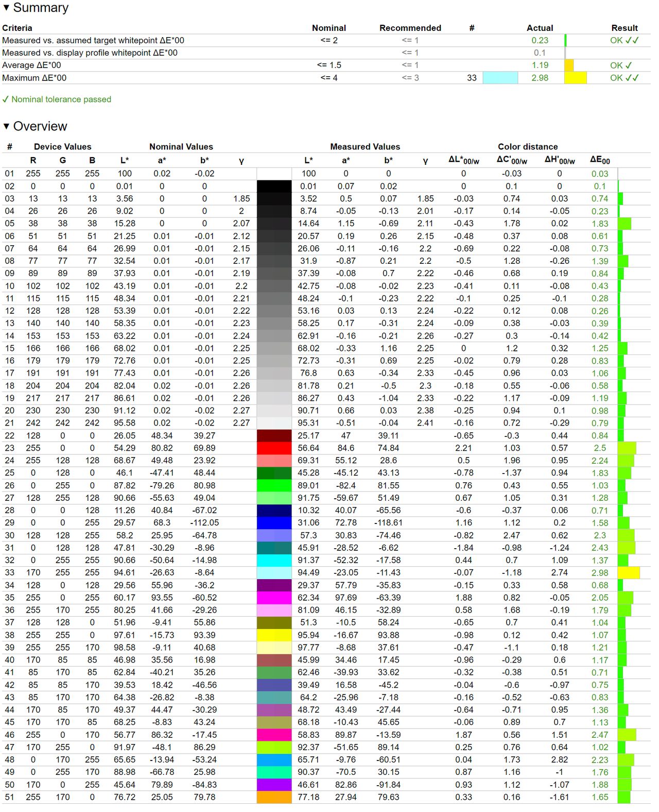
Task: Click the 'Result' column header
Action: 625,28
